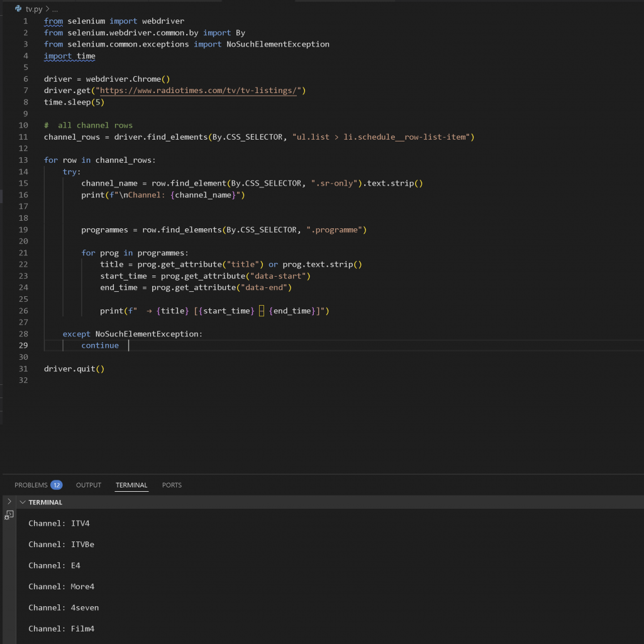Image resolution: width=644 pixels, height=644 pixels.
Task: Click terminal output 'Channel: ITV4'
Action: coord(58,523)
